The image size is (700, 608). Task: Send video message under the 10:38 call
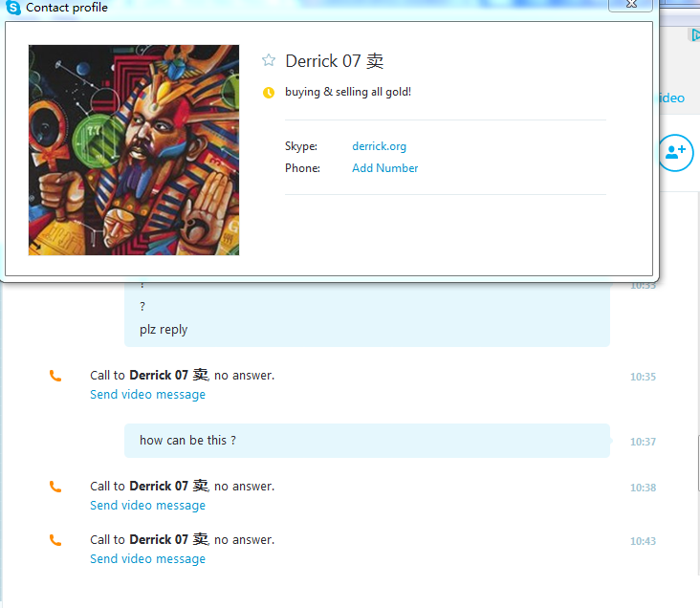click(148, 506)
